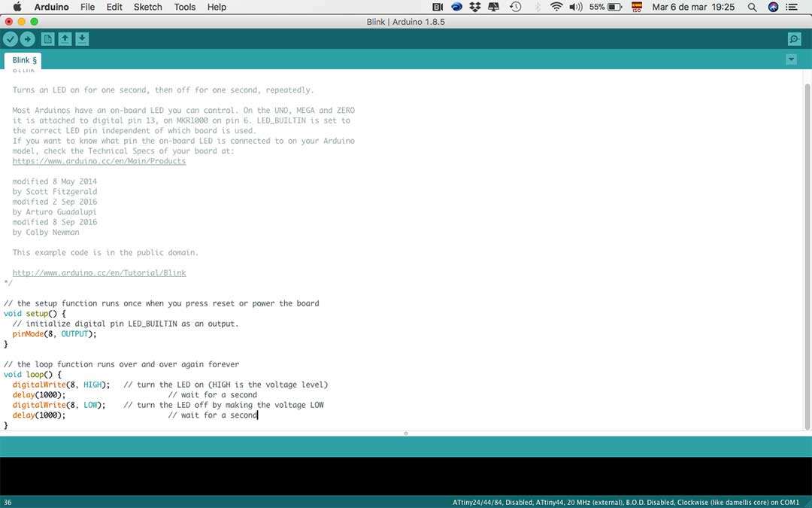Open the Arduino application menu
The width and height of the screenshot is (812, 508).
(51, 7)
